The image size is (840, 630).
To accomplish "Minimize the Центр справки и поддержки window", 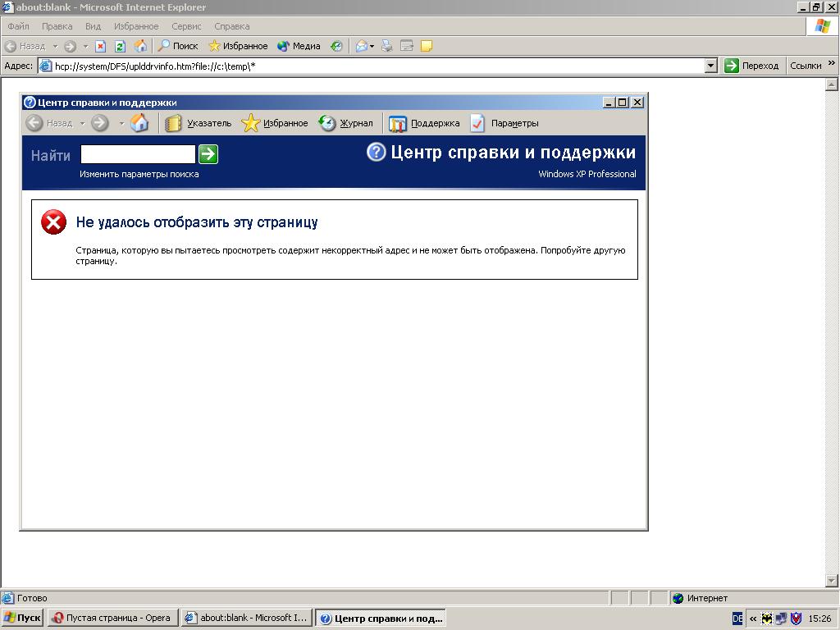I will pos(609,103).
